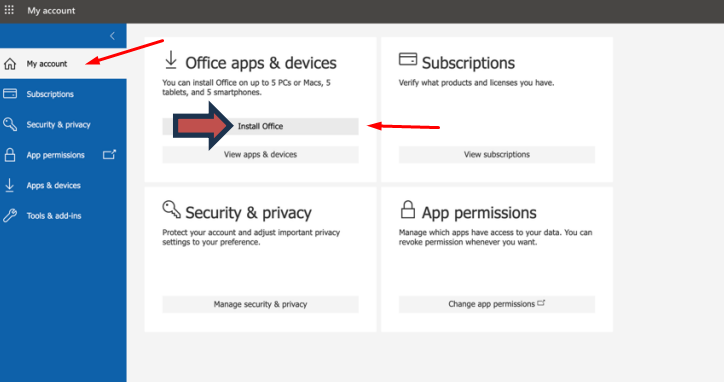Collapse the sidebar with the chevron

point(112,36)
